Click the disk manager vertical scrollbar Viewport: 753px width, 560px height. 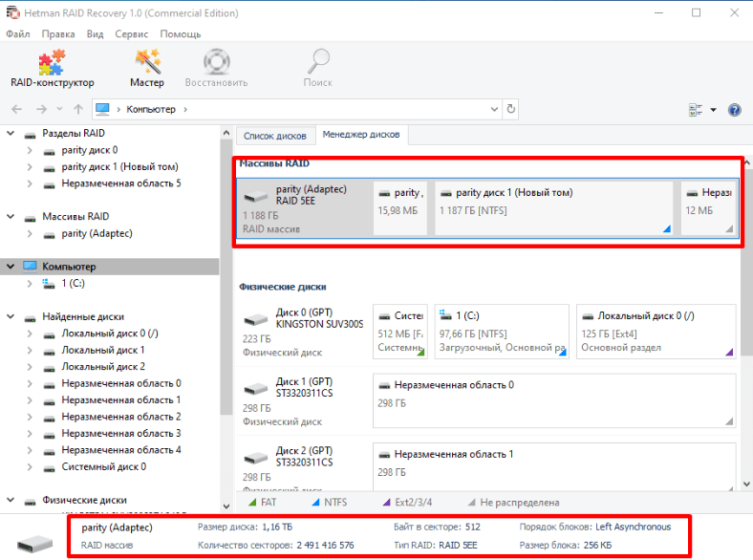click(746, 262)
